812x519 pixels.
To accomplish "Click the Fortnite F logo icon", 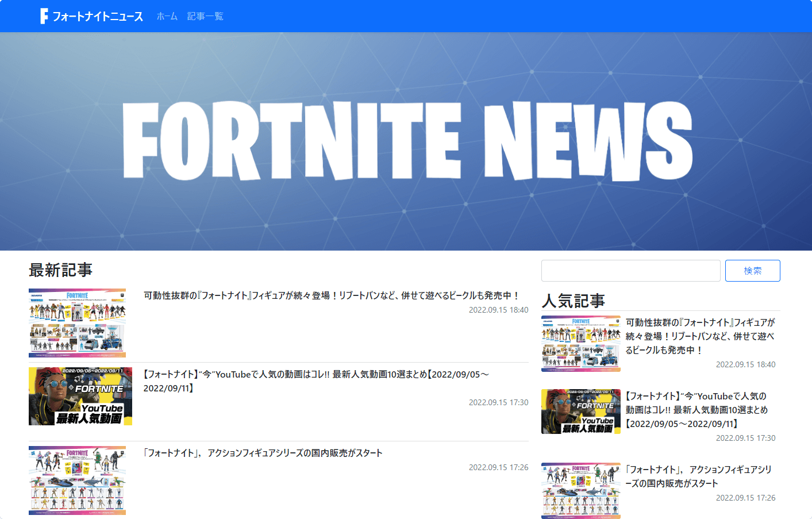I will click(44, 16).
